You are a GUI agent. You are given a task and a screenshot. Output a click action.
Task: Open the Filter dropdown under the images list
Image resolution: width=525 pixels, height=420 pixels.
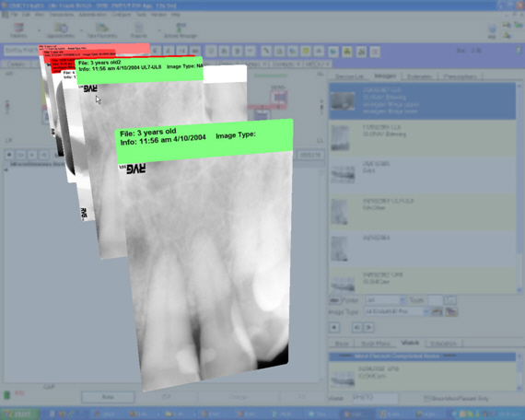point(385,300)
